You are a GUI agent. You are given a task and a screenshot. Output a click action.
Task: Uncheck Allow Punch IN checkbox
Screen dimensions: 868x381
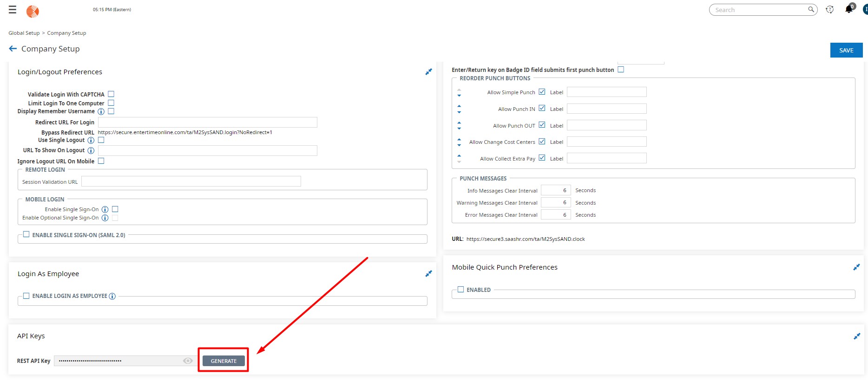(542, 109)
